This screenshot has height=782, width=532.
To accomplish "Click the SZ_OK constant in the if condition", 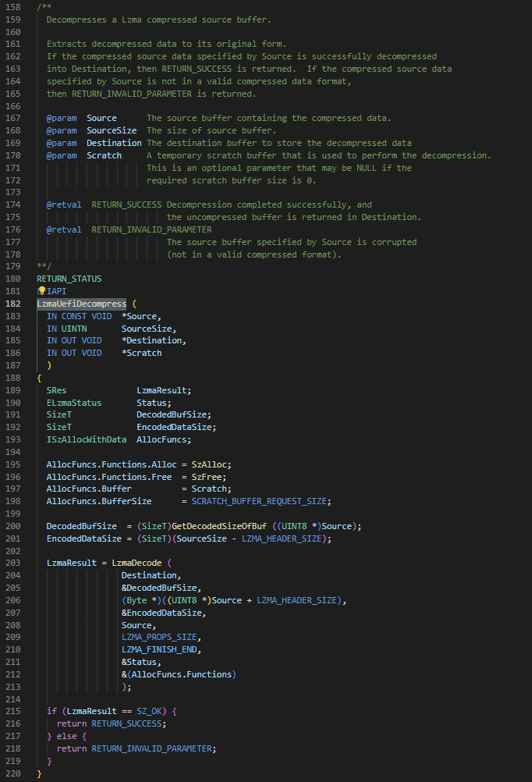I will 149,711.
